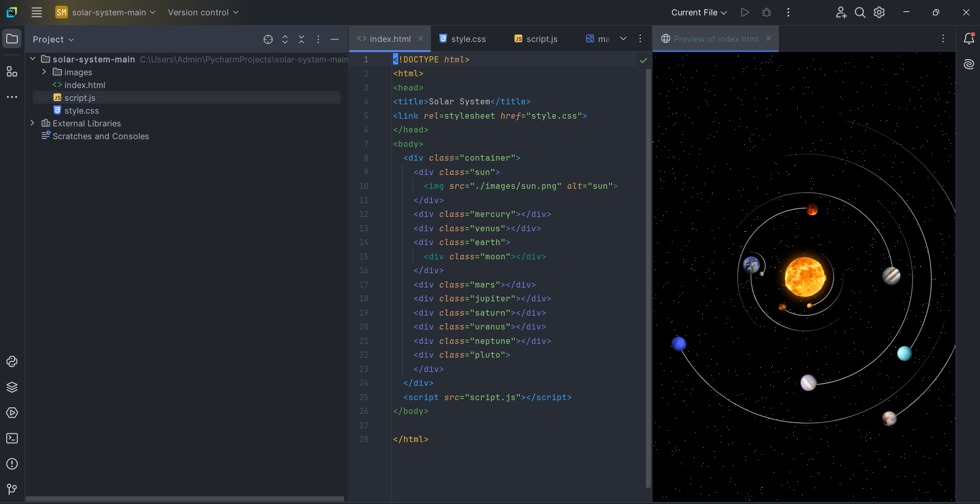Switch to script.js editor tab

tap(536, 39)
